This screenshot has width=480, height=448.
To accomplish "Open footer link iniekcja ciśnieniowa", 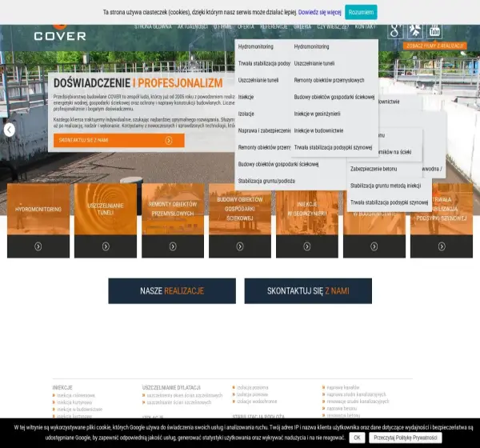I will point(76,395).
